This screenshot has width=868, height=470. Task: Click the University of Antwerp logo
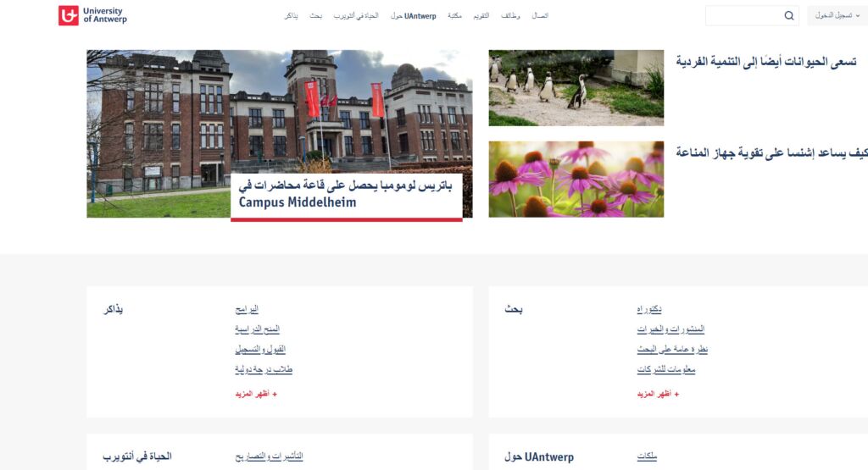[92, 15]
